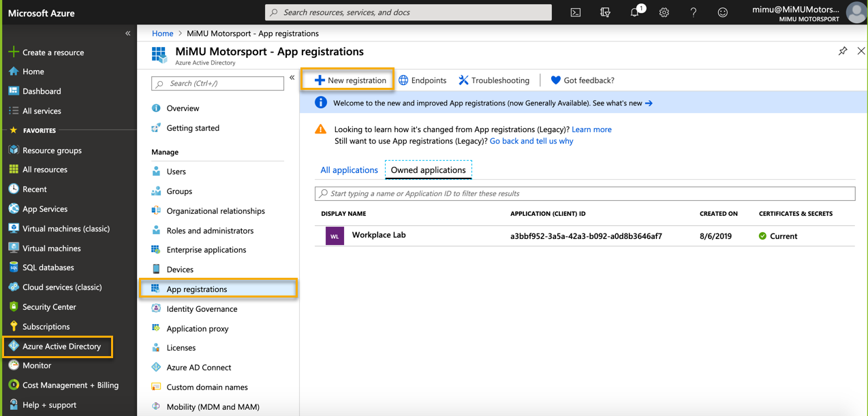Open Cloud Shell from top bar

(576, 12)
